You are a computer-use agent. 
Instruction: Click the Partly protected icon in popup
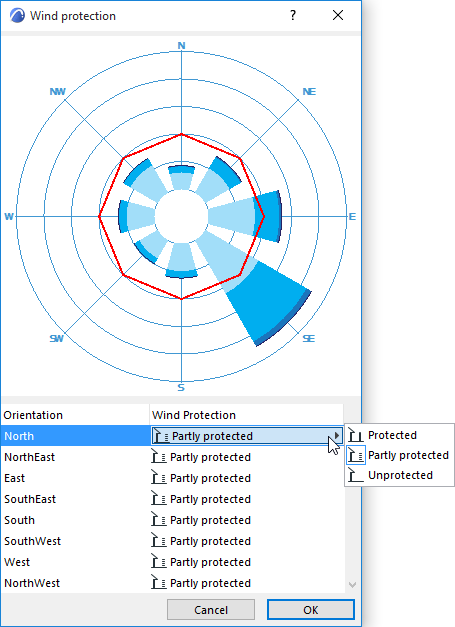tap(355, 455)
